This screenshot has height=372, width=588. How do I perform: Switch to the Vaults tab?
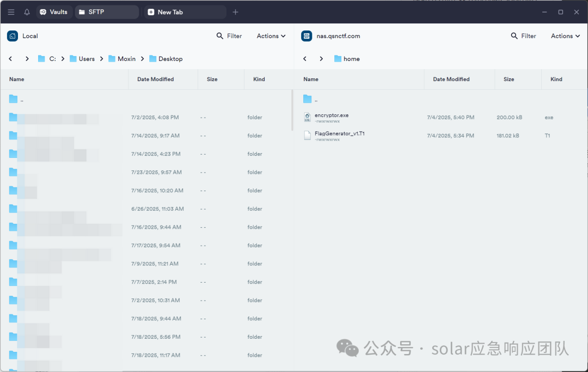click(54, 12)
